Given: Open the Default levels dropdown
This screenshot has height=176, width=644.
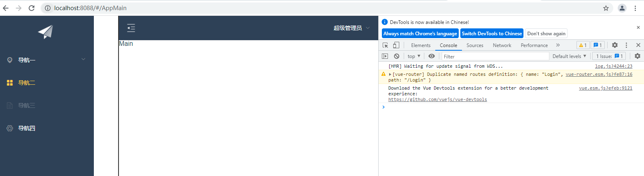Looking at the screenshot, I should pos(569,56).
